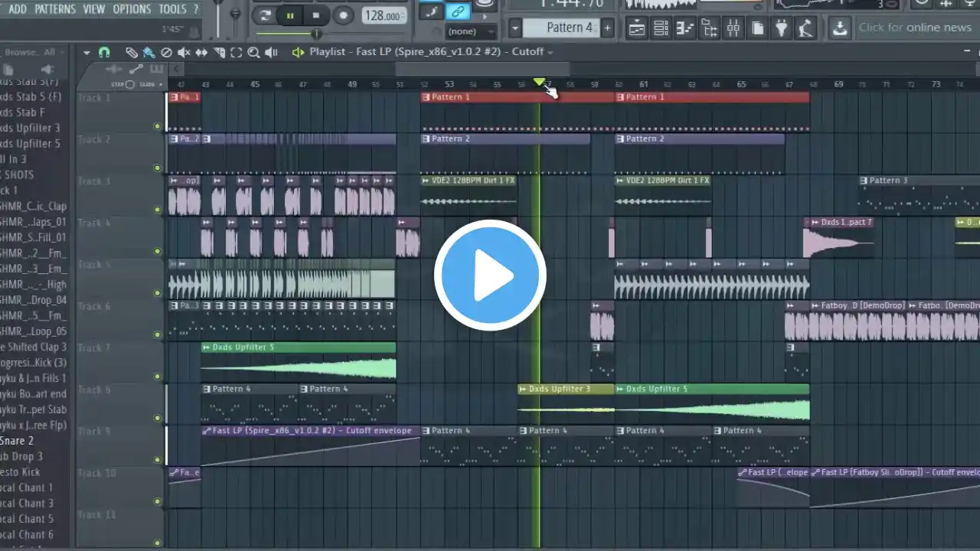Expand the playlist options menu arrow
Image resolution: width=980 pixels, height=551 pixels.
pos(87,52)
